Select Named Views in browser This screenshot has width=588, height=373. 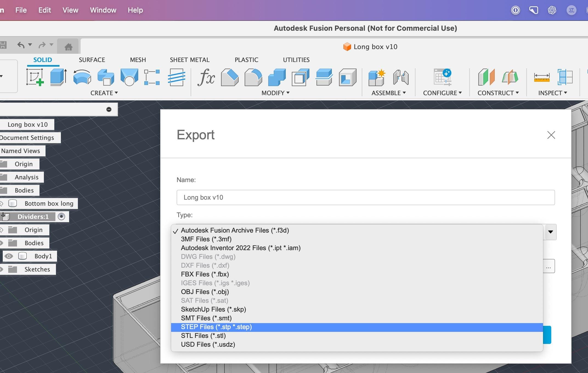21,151
